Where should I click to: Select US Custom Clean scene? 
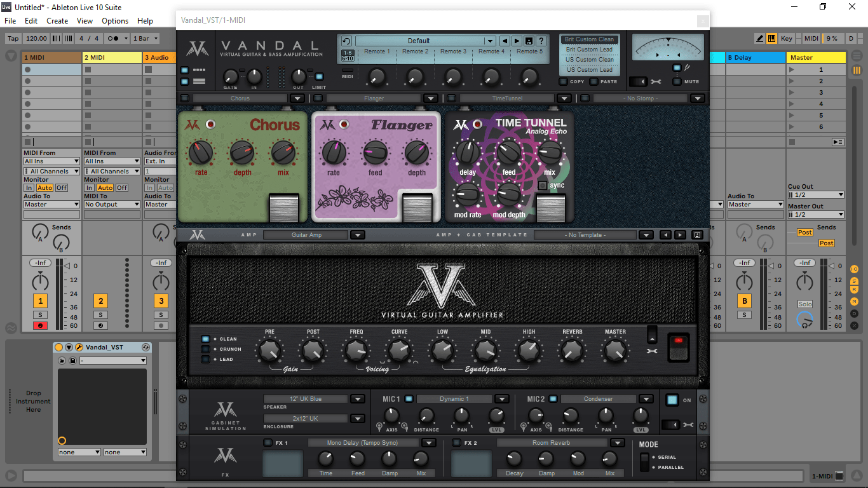click(589, 60)
